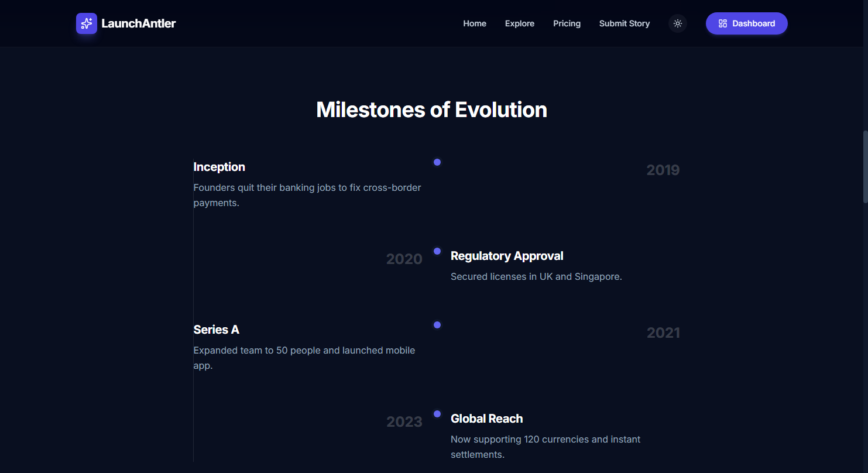This screenshot has width=868, height=473.
Task: Click the 2019 Inception timeline dot
Action: (x=437, y=162)
